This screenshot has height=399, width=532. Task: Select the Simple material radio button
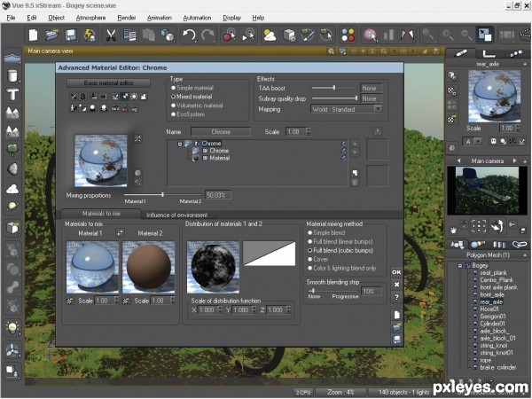pyautogui.click(x=173, y=88)
